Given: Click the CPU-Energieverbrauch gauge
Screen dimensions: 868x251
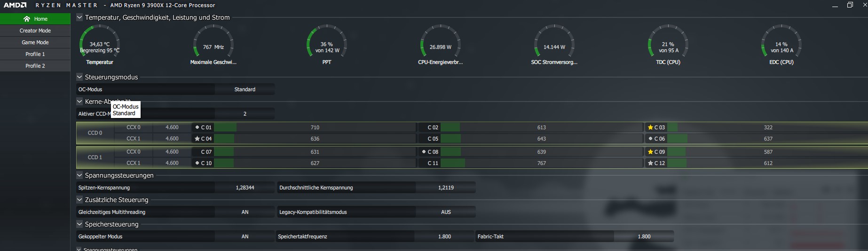Looking at the screenshot, I should click(x=441, y=45).
